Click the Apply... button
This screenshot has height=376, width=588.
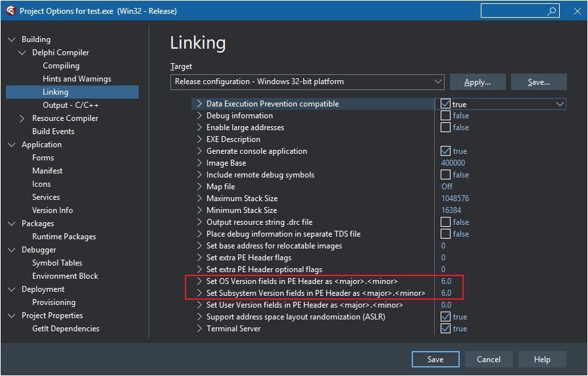click(478, 82)
